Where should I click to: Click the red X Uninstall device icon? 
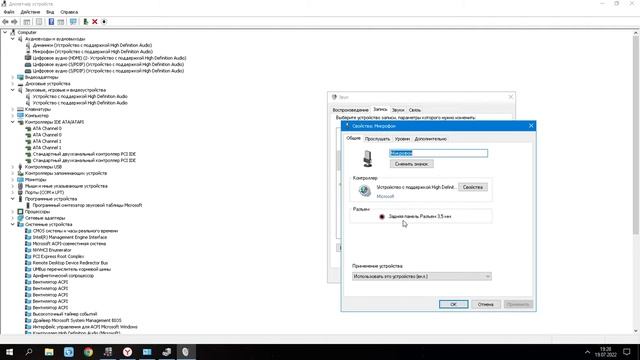95,22
